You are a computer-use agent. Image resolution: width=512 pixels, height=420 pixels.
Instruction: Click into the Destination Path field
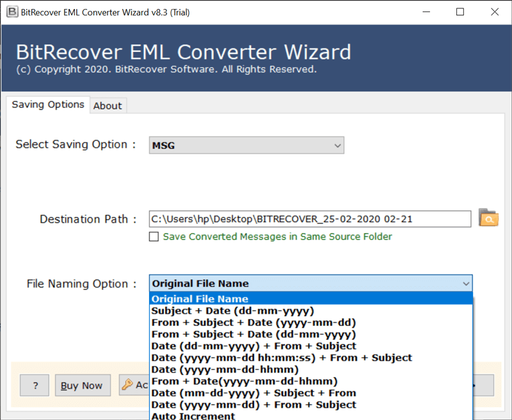click(x=310, y=219)
